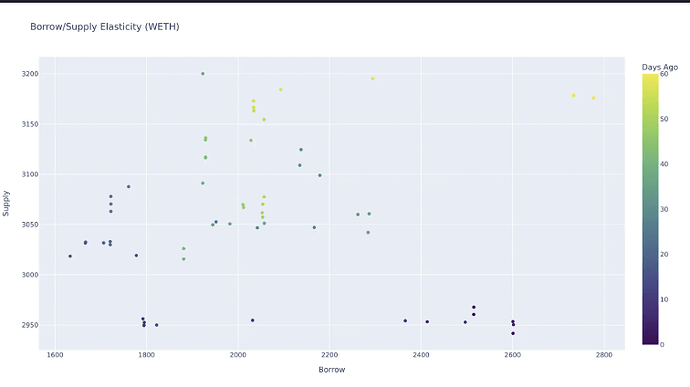Click the 2800 x-axis tick label
The width and height of the screenshot is (690, 387).
(604, 355)
